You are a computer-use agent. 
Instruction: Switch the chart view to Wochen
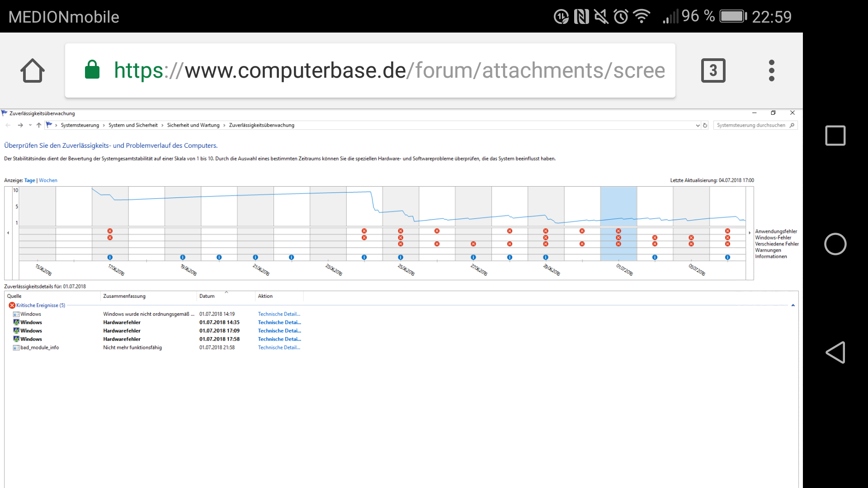pyautogui.click(x=48, y=180)
